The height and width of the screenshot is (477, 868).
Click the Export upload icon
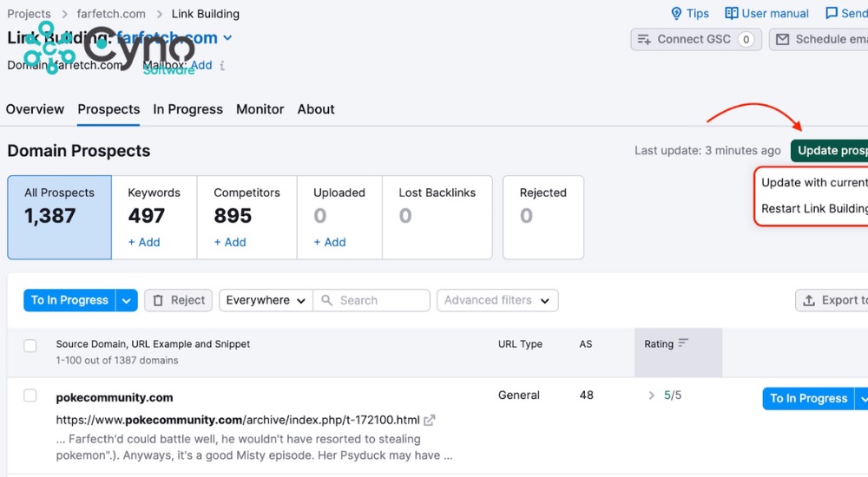[809, 300]
